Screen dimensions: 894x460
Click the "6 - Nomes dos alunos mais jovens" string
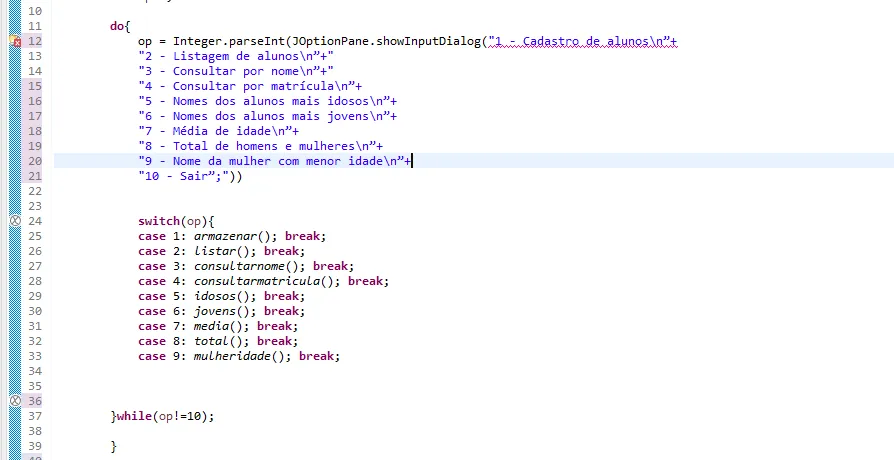pos(264,116)
